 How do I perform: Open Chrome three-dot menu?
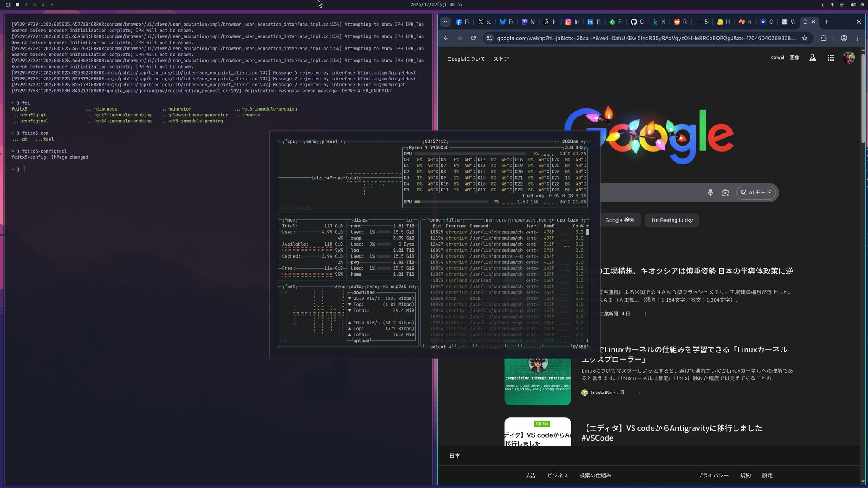857,38
